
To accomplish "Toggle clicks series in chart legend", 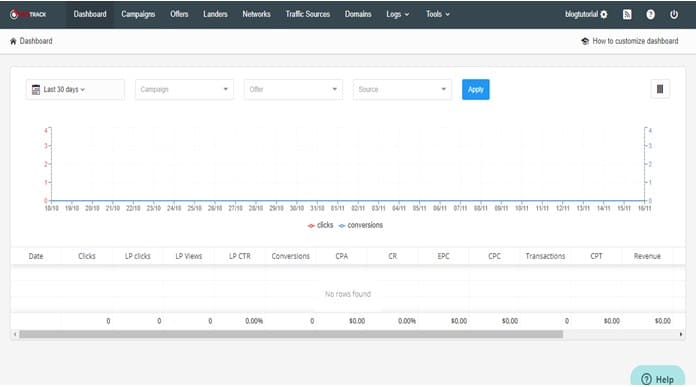I will click(x=320, y=225).
